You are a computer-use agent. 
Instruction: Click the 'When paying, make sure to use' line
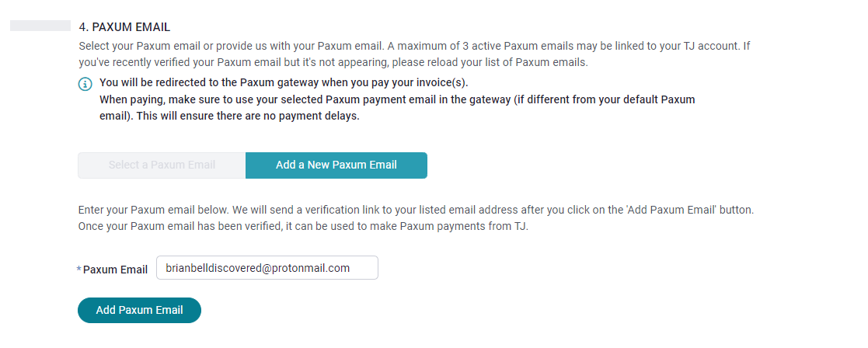click(x=397, y=100)
